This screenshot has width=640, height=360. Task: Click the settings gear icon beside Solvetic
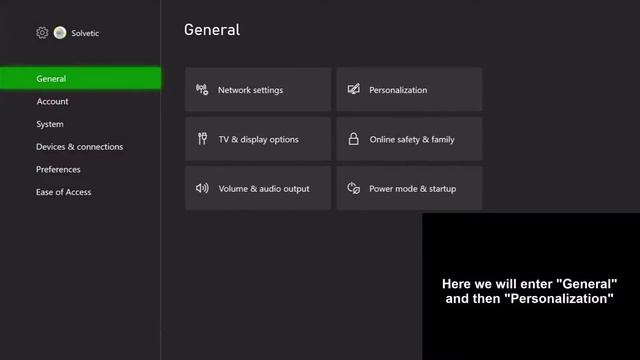42,33
